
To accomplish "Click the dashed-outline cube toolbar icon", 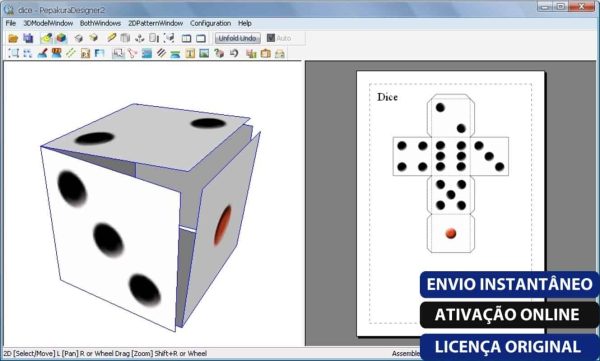I will click(x=169, y=38).
